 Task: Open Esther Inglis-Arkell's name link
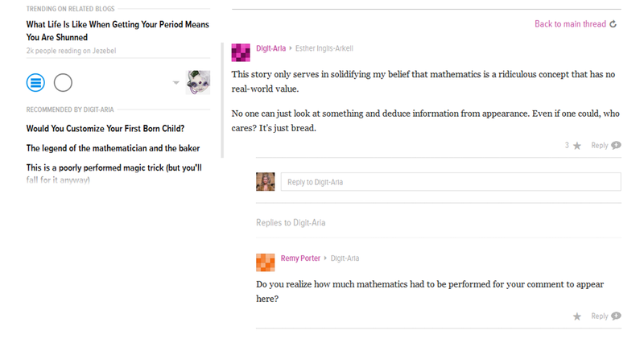[324, 48]
